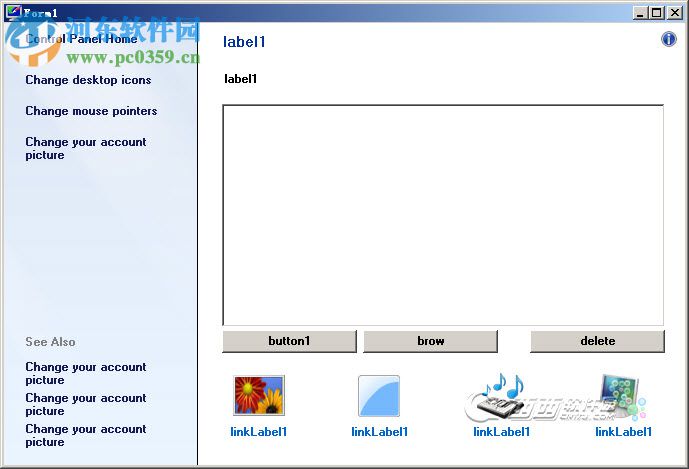Open Change desktop icons link

(x=88, y=80)
